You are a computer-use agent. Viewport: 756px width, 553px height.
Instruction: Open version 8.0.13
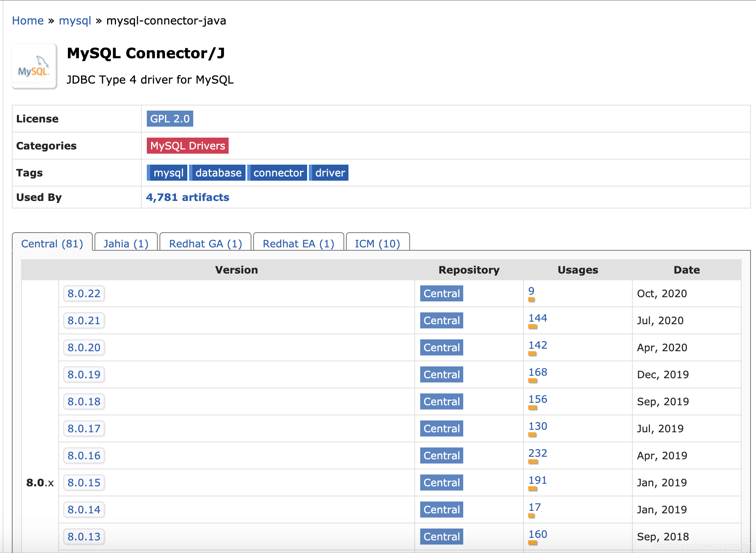coord(84,537)
